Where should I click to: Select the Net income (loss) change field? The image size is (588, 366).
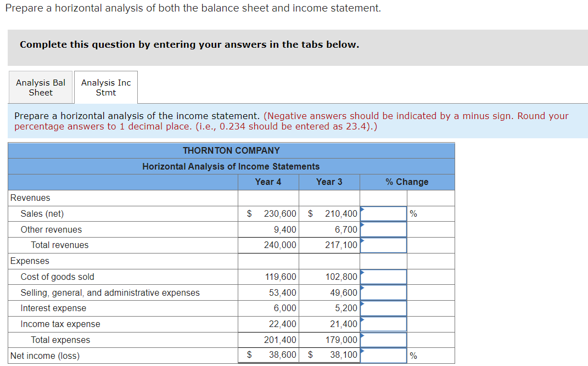pos(383,355)
